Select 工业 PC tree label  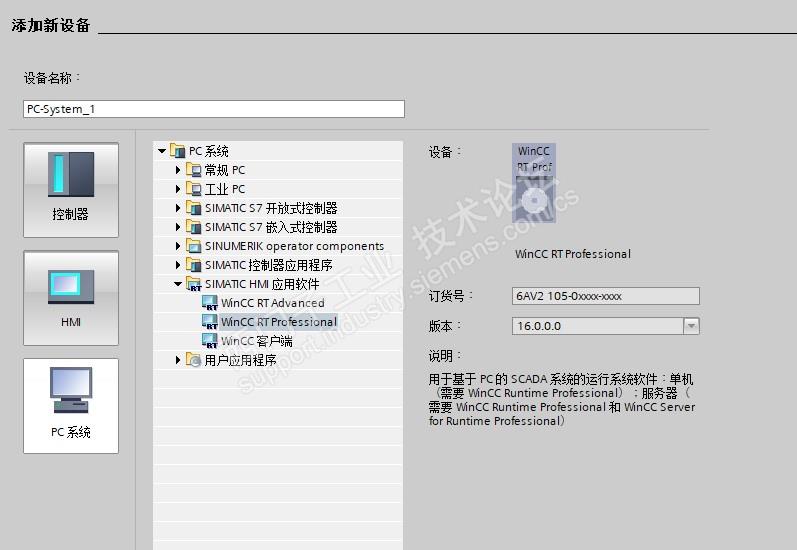coord(225,189)
